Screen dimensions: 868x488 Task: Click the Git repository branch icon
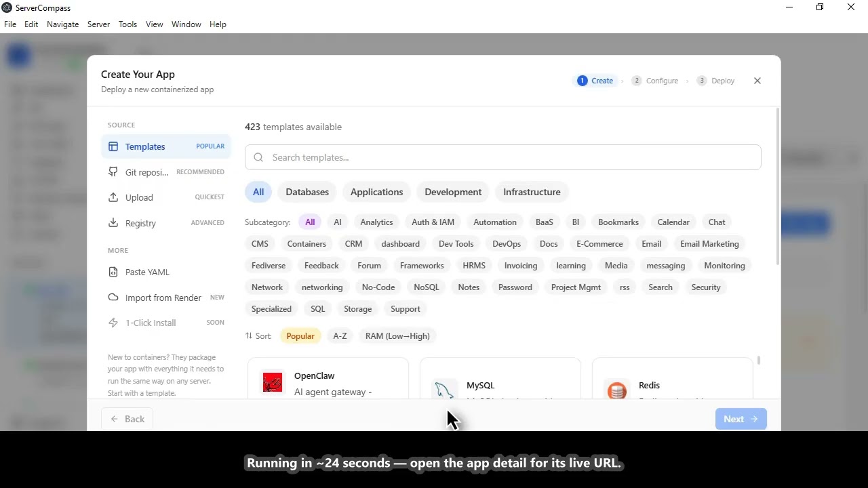coord(113,172)
